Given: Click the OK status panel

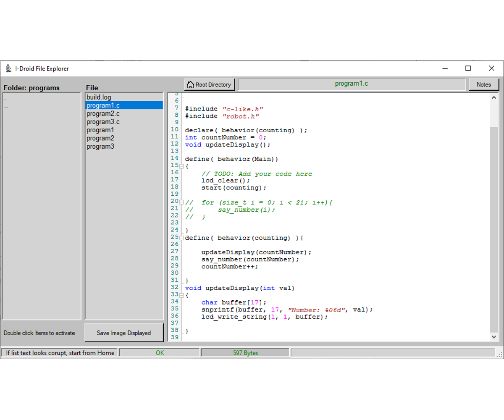Looking at the screenshot, I should 160,352.
